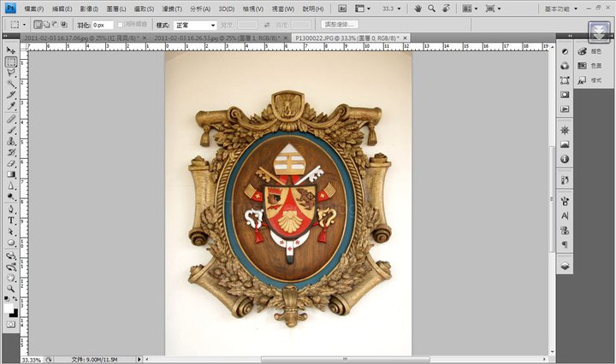Open the Info panel icon
The image size is (616, 364).
565,159
